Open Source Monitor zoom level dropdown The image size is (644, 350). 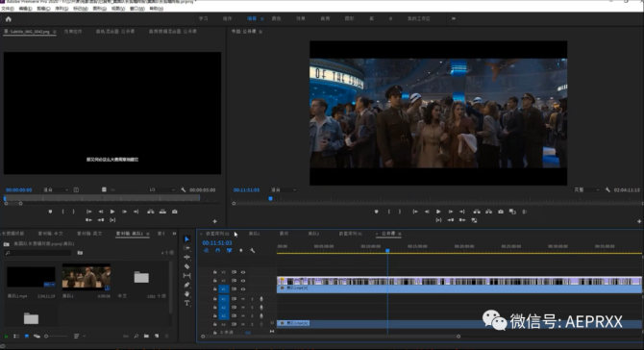pos(56,189)
